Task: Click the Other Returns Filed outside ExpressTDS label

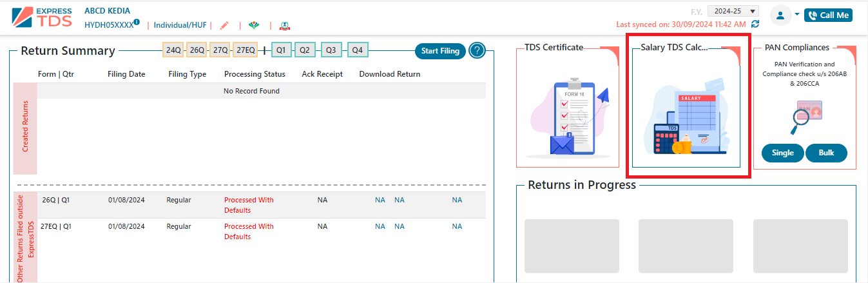Action: tap(26, 239)
